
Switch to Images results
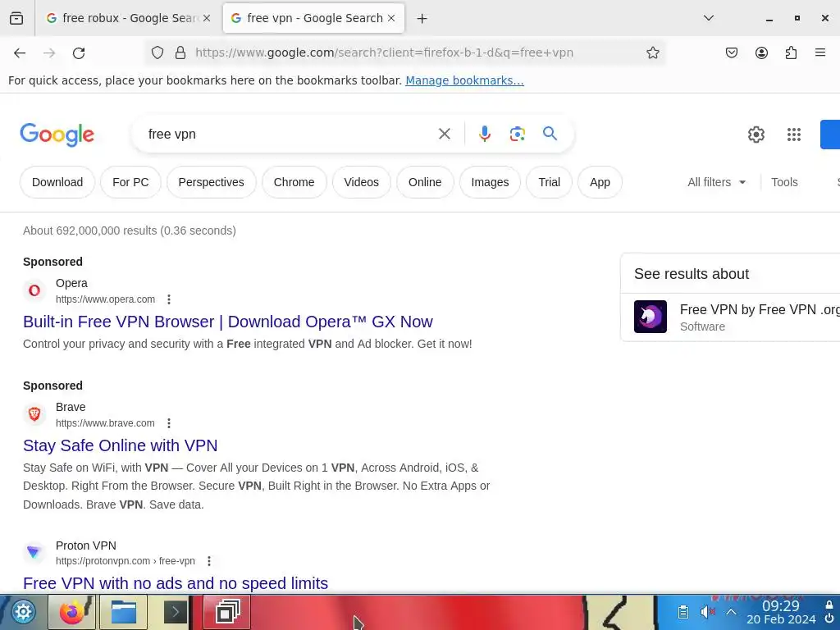click(x=491, y=182)
